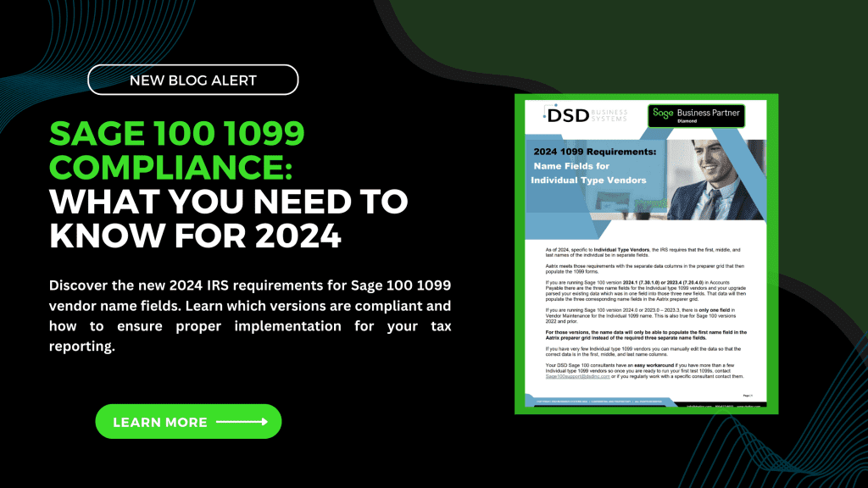Click the Sage Business Partner Diamond badge

[696, 115]
